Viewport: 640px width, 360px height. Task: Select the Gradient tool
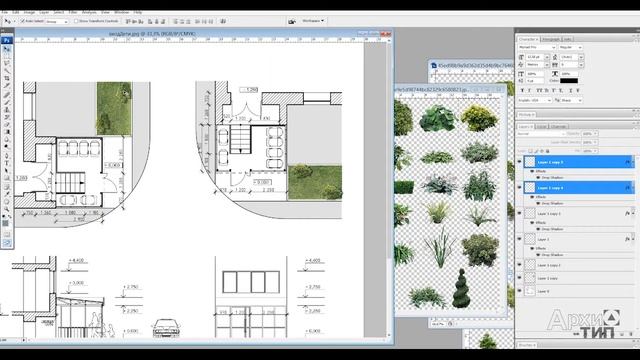pos(7,132)
